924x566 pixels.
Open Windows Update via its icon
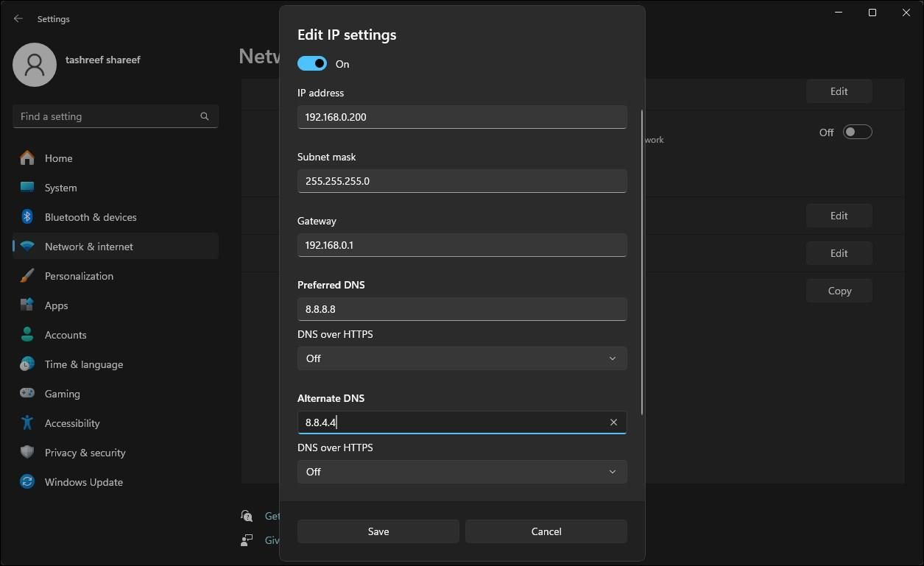point(27,481)
